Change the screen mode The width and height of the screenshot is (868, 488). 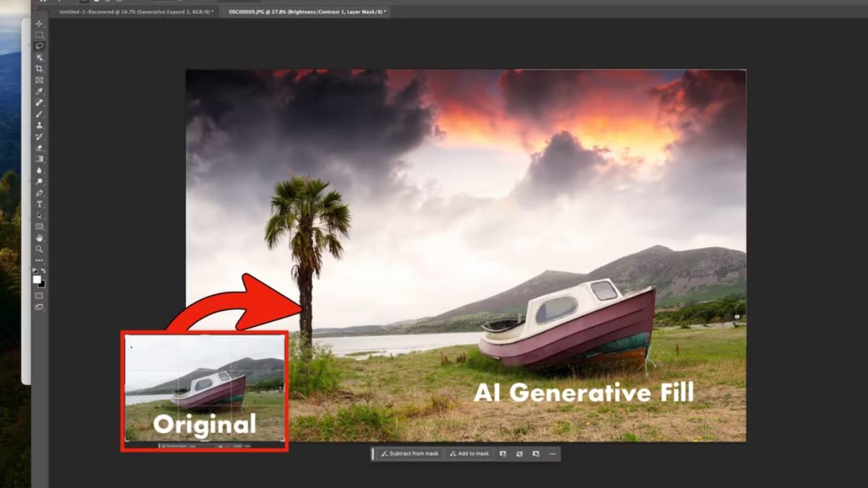(x=39, y=307)
